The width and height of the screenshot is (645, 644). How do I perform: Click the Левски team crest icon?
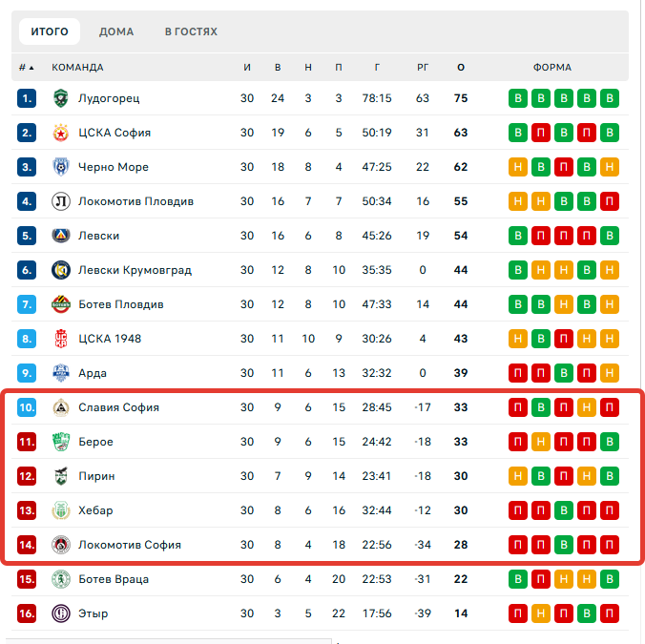tap(60, 236)
